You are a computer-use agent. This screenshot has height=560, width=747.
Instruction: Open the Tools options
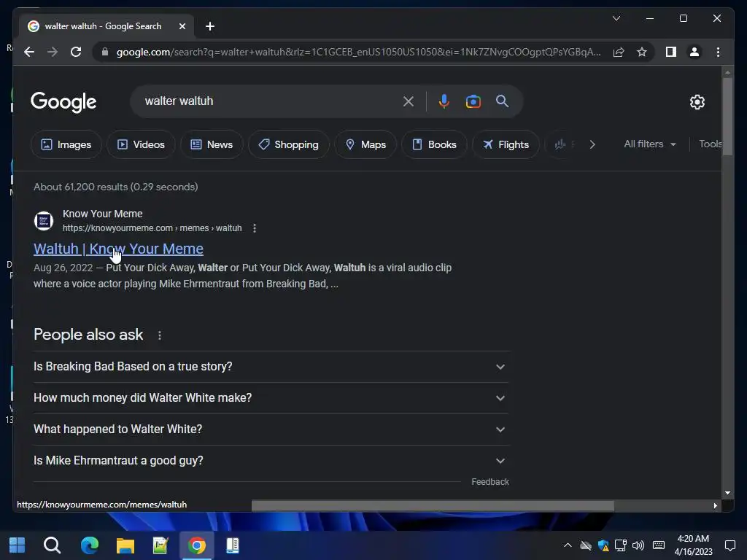(710, 144)
